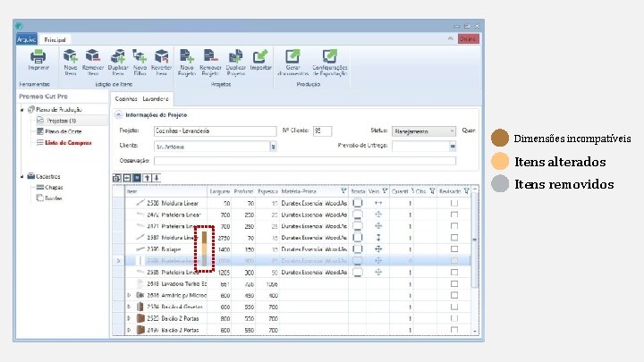Collapse Plano de Produção tree node
Image resolution: width=644 pixels, height=362 pixels.
22,110
